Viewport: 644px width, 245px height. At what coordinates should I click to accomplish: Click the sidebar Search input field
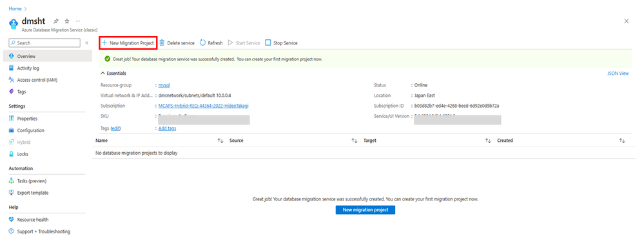click(44, 43)
